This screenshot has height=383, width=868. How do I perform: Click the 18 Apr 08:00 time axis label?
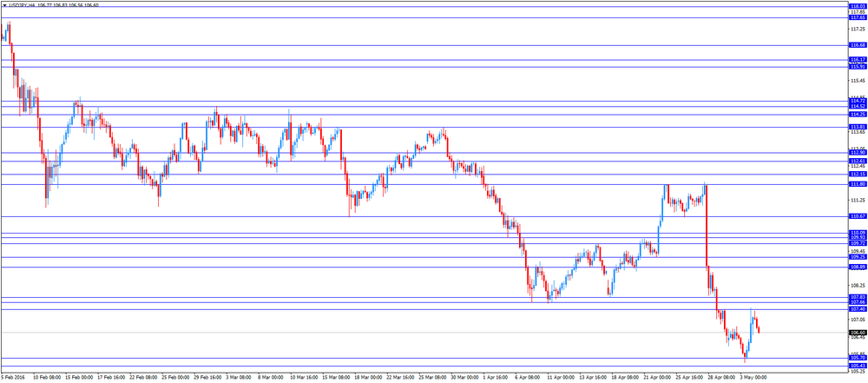[626, 377]
